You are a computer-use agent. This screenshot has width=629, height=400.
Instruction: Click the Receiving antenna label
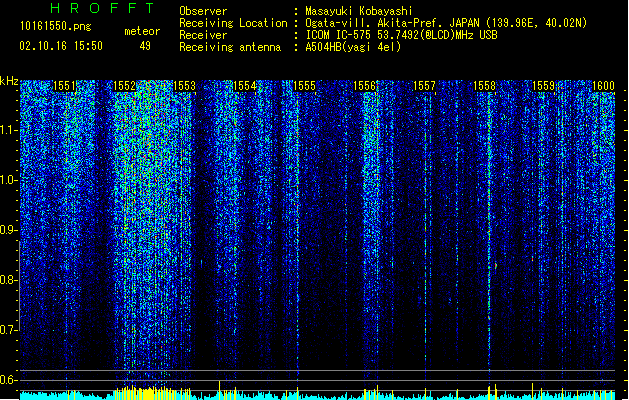pyautogui.click(x=230, y=47)
